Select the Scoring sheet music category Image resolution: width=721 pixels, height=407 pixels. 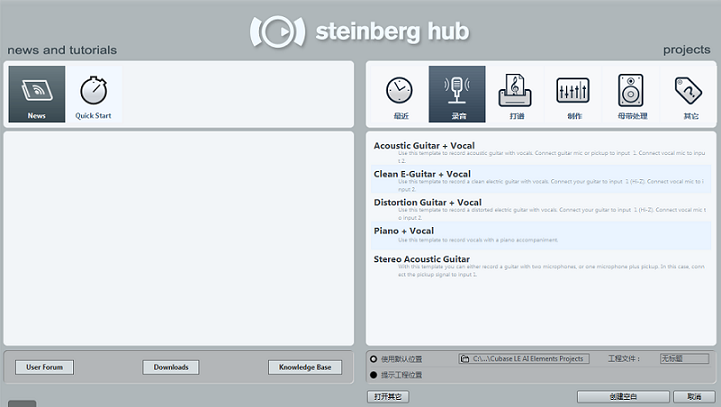515,94
